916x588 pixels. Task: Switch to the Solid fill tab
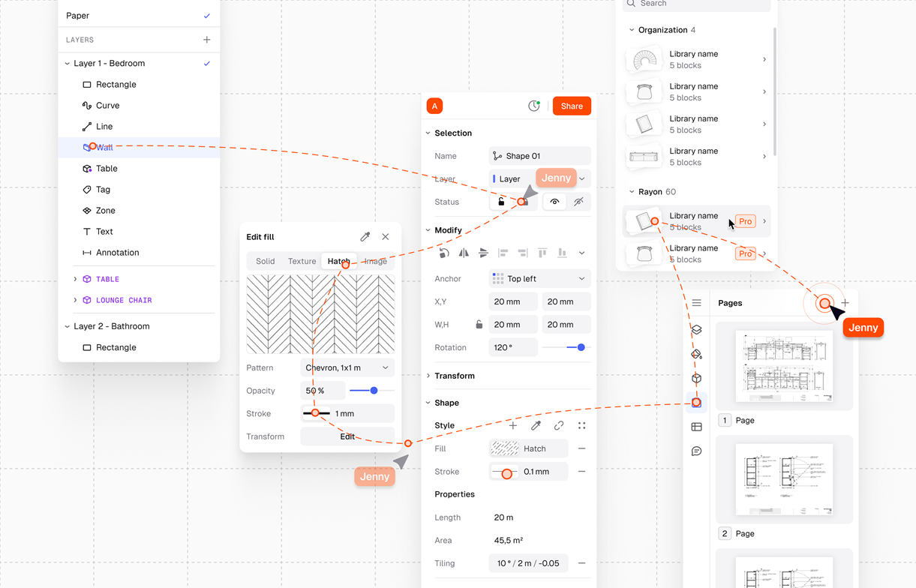pos(265,261)
